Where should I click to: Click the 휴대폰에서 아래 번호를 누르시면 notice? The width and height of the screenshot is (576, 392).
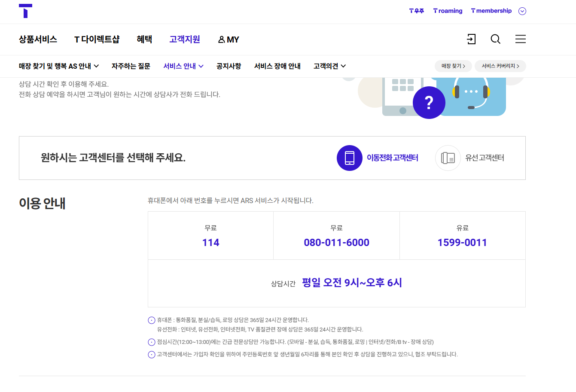[231, 201]
